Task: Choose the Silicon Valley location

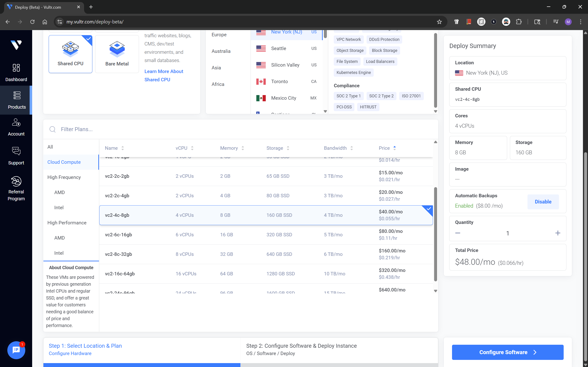Action: [286, 65]
